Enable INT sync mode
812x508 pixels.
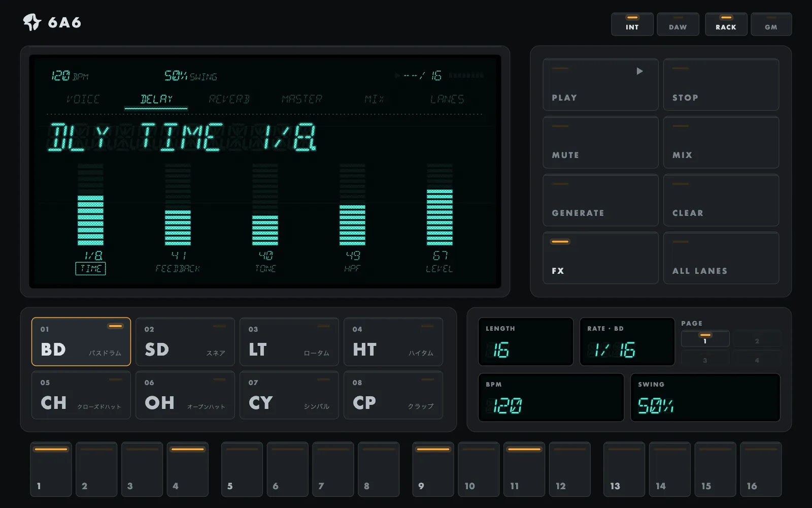point(632,24)
